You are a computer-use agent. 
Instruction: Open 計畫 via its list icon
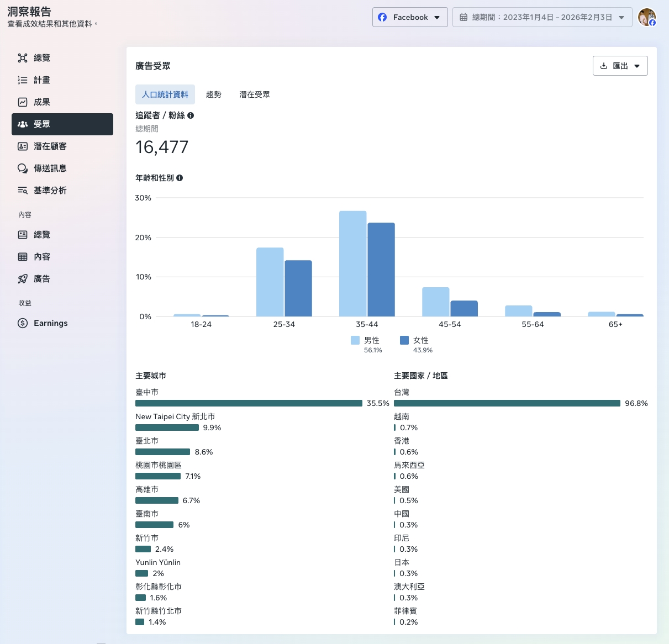point(23,80)
